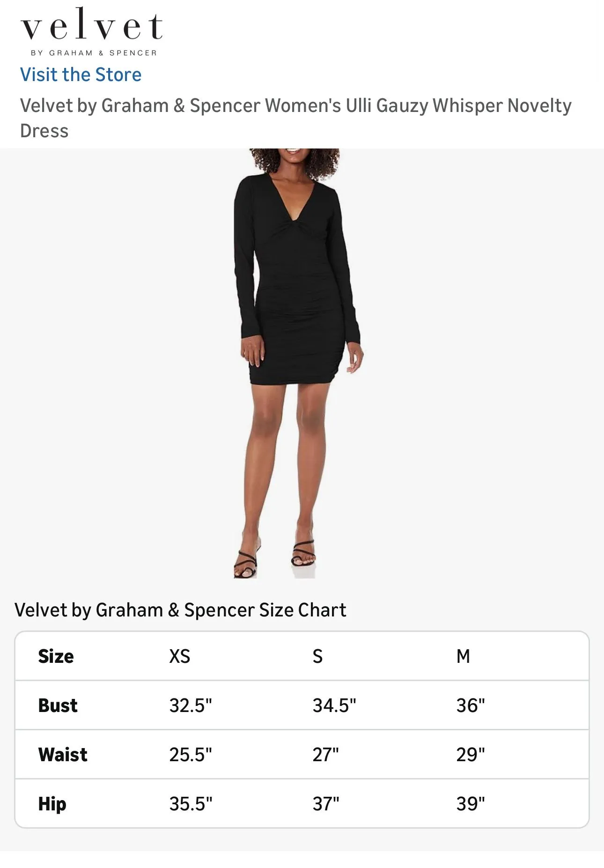The height and width of the screenshot is (868, 604).
Task: Tap the black dress product image
Action: point(298,364)
